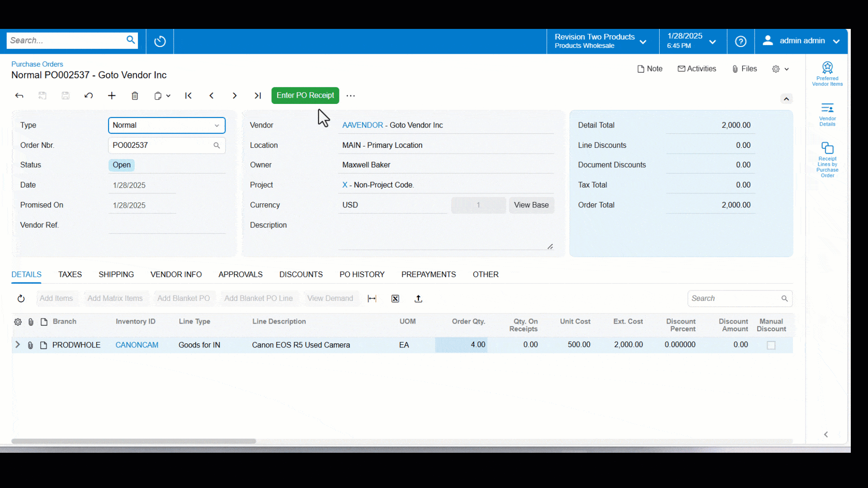Click the CANONCAM row attachment paperclip
This screenshot has height=488, width=868.
(30, 345)
